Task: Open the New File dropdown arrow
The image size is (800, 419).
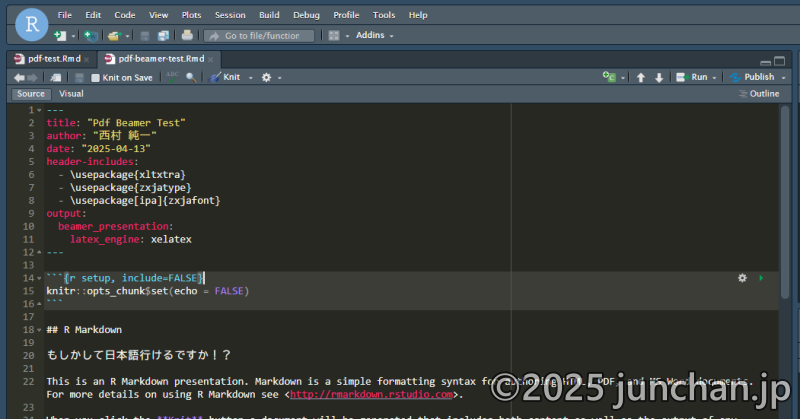Action: [x=73, y=36]
